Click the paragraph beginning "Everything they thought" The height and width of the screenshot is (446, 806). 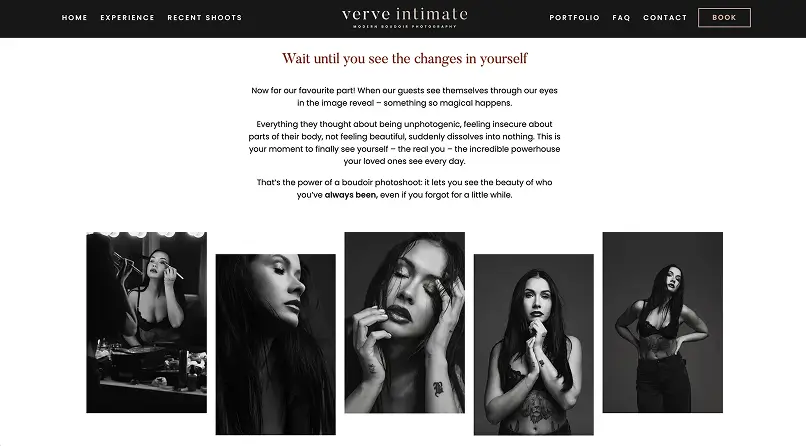[405, 142]
